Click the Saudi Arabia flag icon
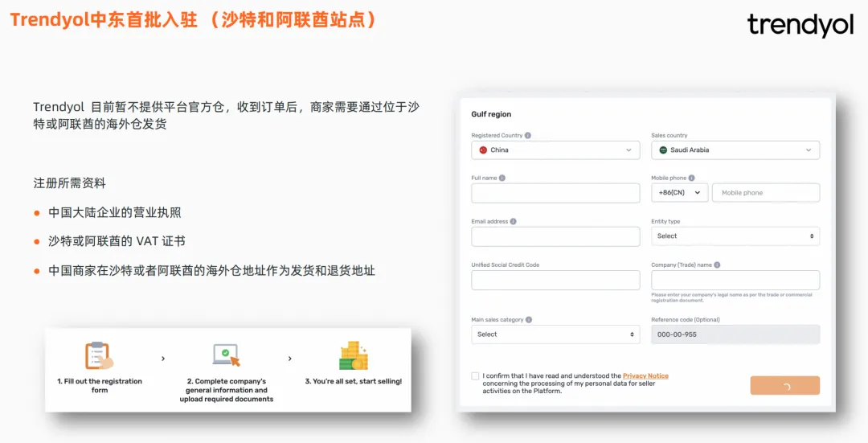 (662, 150)
